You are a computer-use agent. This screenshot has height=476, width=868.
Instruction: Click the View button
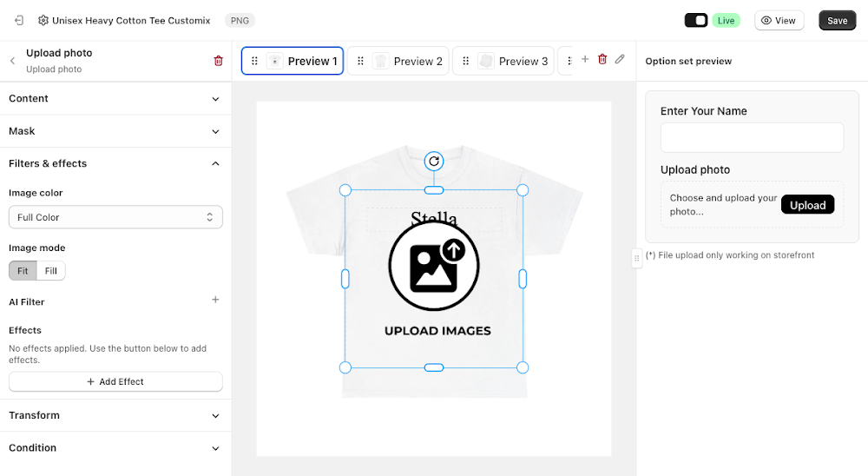point(779,21)
